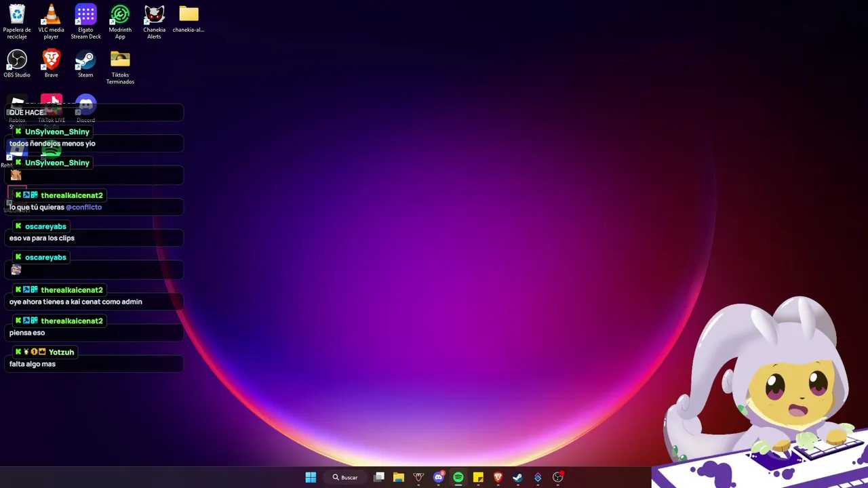Open Task View from the taskbar
The image size is (868, 488).
tap(379, 477)
